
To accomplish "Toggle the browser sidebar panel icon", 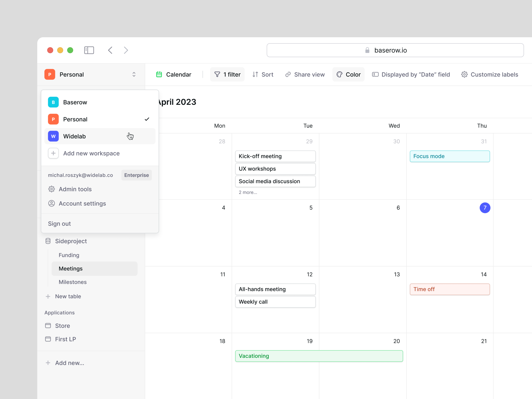I will pyautogui.click(x=89, y=50).
